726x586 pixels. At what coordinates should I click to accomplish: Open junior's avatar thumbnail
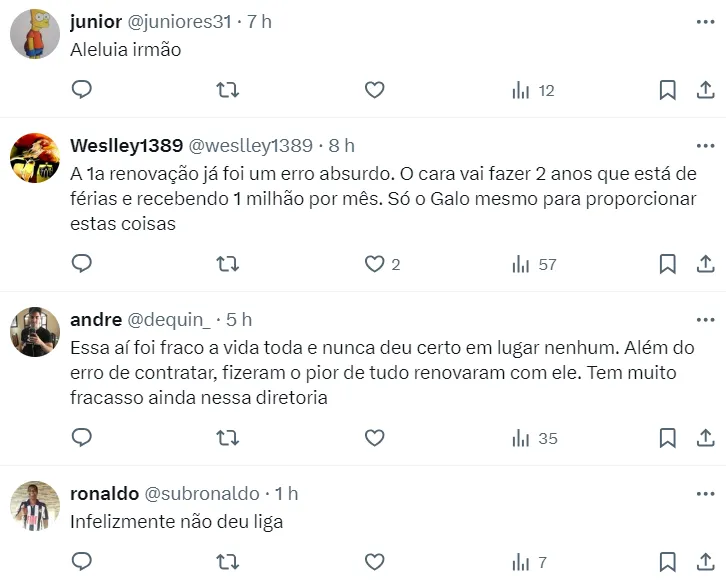[35, 34]
